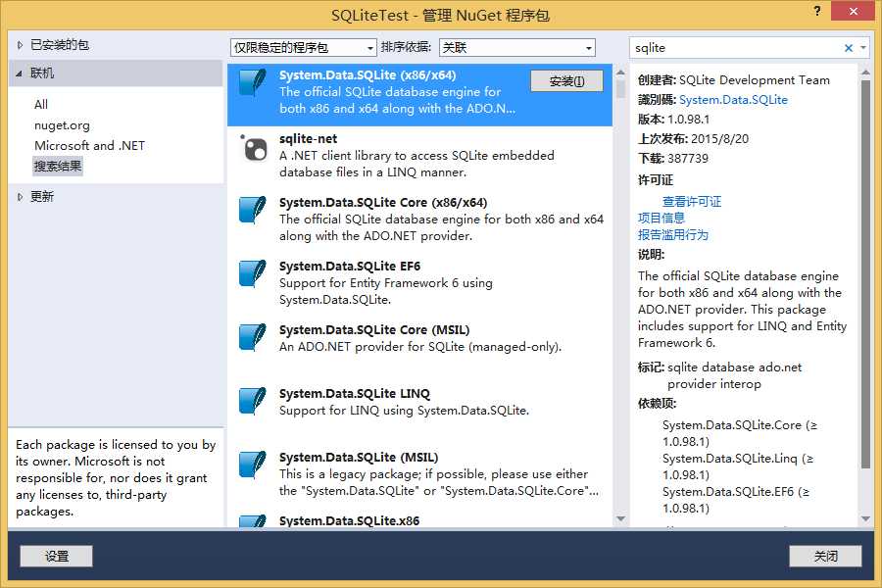Image resolution: width=882 pixels, height=588 pixels.
Task: Click the 2015/8/20 release date
Action: [719, 139]
